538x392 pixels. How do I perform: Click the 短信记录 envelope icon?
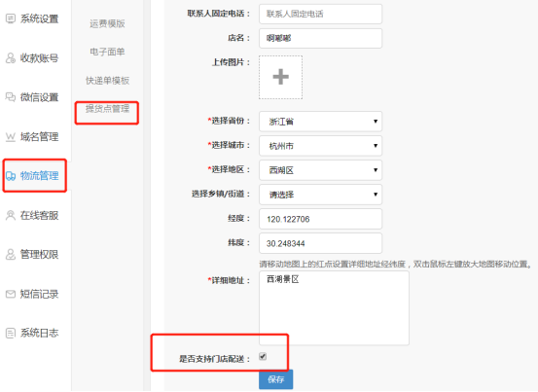tap(11, 294)
